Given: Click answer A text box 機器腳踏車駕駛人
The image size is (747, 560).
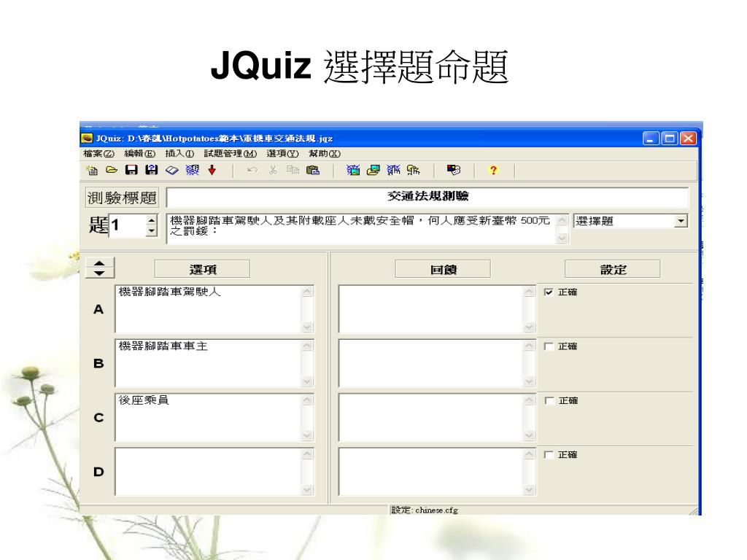Looking at the screenshot, I should [x=209, y=308].
